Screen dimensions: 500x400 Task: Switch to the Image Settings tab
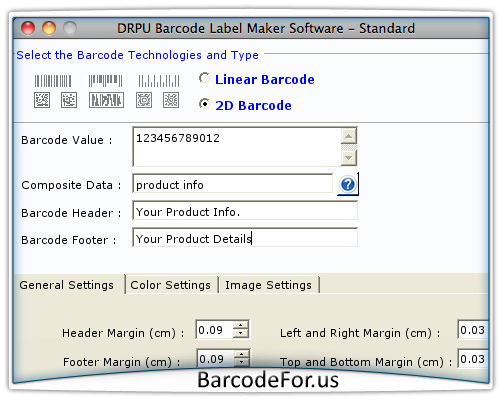(268, 285)
